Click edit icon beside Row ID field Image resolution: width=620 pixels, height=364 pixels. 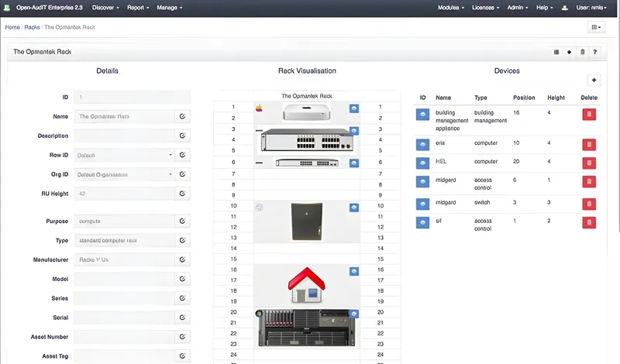pyautogui.click(x=182, y=155)
